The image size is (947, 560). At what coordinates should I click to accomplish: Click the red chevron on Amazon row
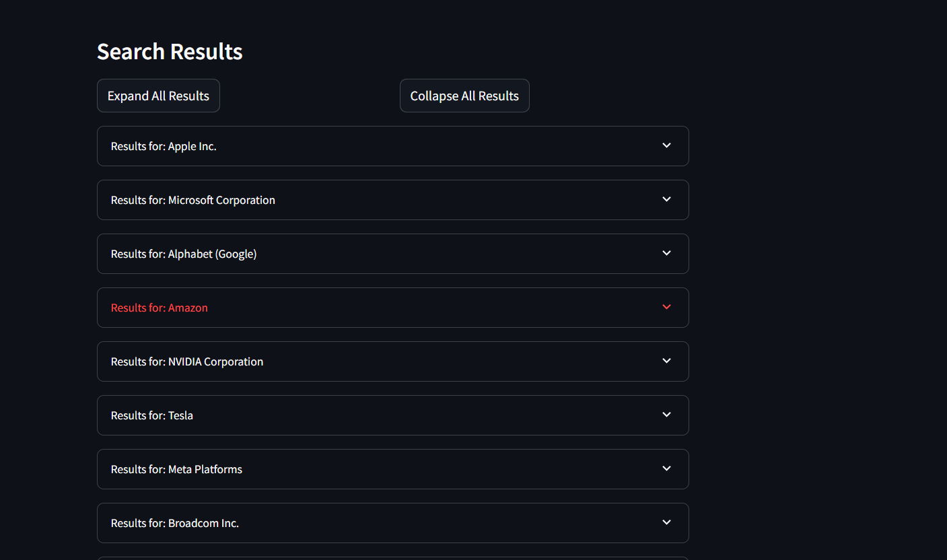click(666, 307)
